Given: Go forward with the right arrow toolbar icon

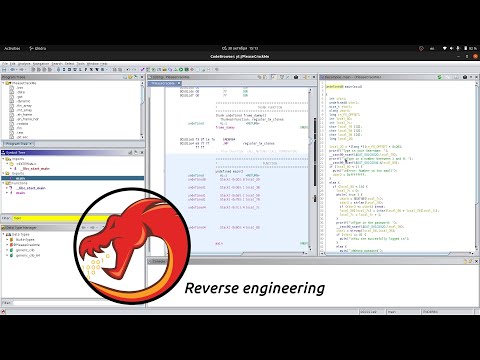Looking at the screenshot, I should click(x=21, y=69).
